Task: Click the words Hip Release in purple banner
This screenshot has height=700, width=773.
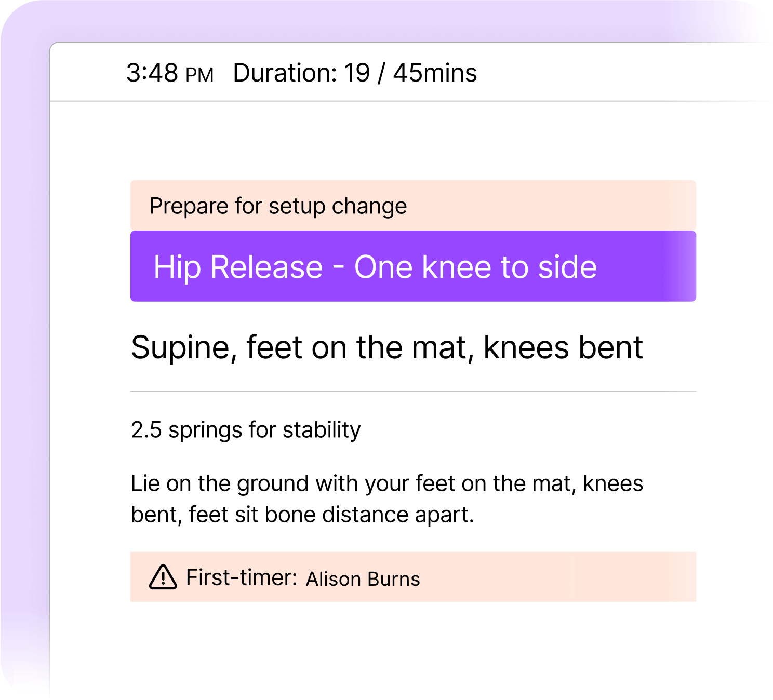Action: [x=238, y=267]
